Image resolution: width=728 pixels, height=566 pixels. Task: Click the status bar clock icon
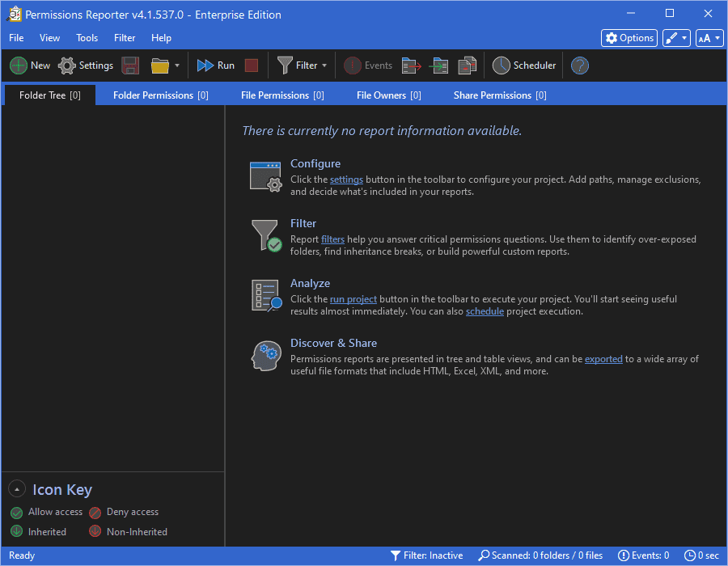point(690,555)
